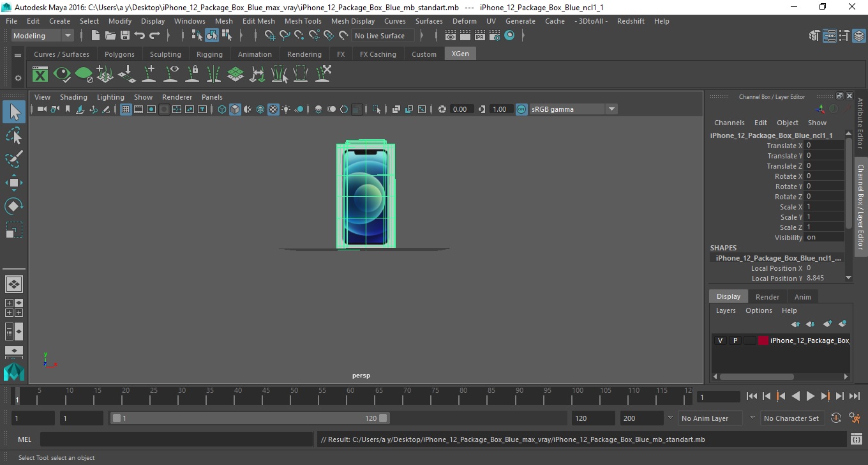Open the XGen window shelf icon
The width and height of the screenshot is (868, 465).
click(x=40, y=75)
